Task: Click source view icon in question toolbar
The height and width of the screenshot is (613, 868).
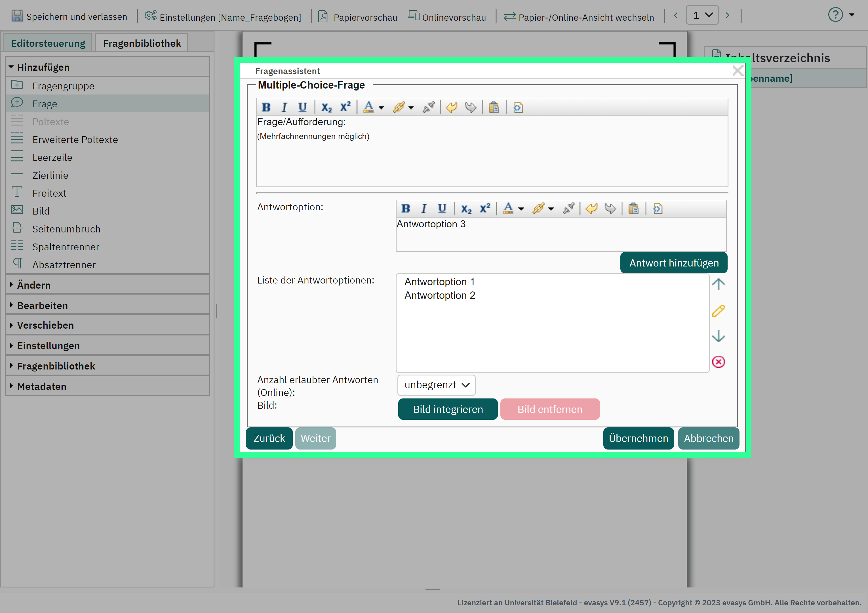Action: point(518,107)
